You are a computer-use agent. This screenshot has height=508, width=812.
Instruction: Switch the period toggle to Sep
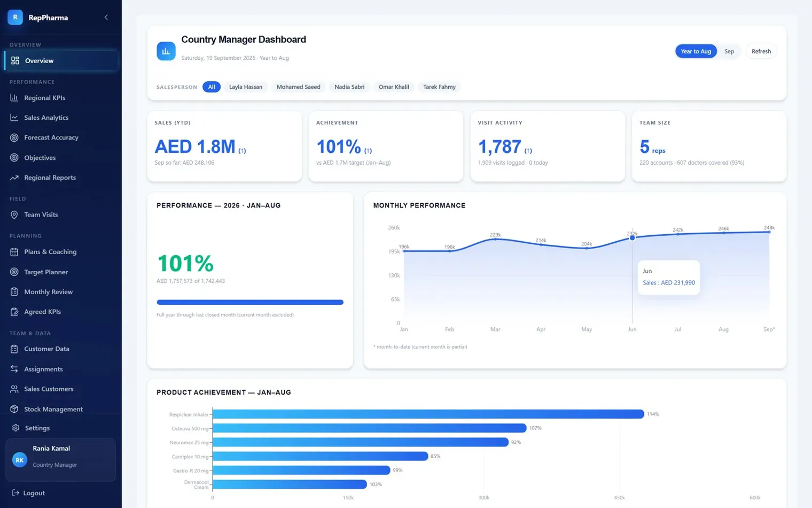(x=729, y=51)
